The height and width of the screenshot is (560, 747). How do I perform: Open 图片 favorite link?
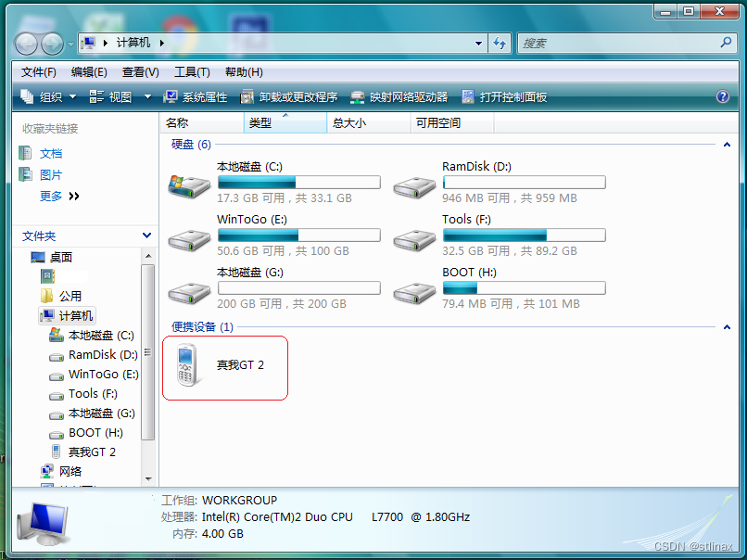51,175
